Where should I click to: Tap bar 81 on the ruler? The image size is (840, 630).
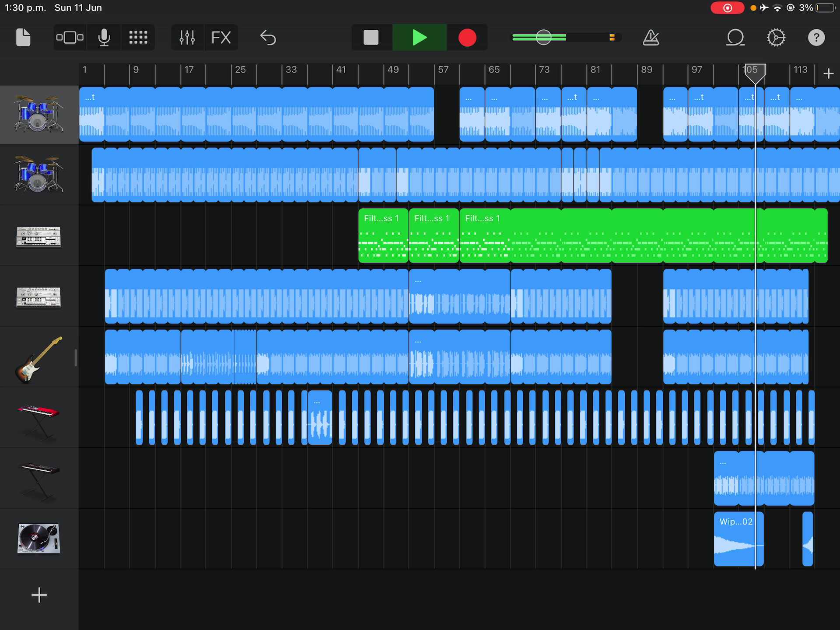pos(595,70)
